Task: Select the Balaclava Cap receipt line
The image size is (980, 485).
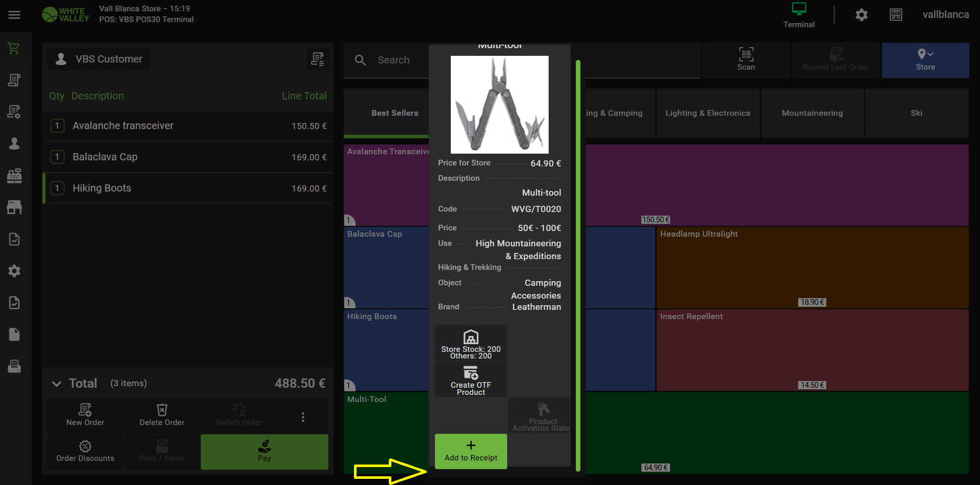Action: click(188, 157)
